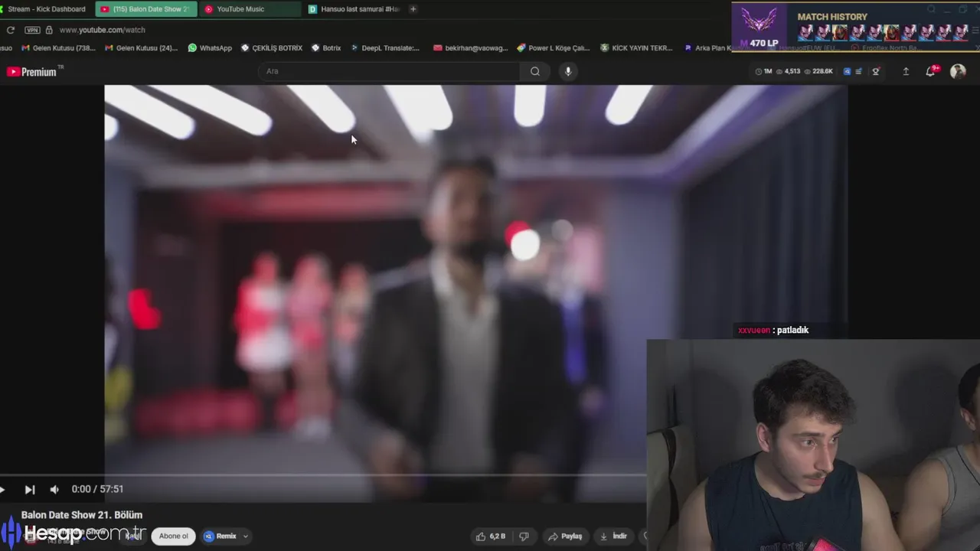This screenshot has width=980, height=551.
Task: Click the 1M clock stat
Action: (x=763, y=71)
